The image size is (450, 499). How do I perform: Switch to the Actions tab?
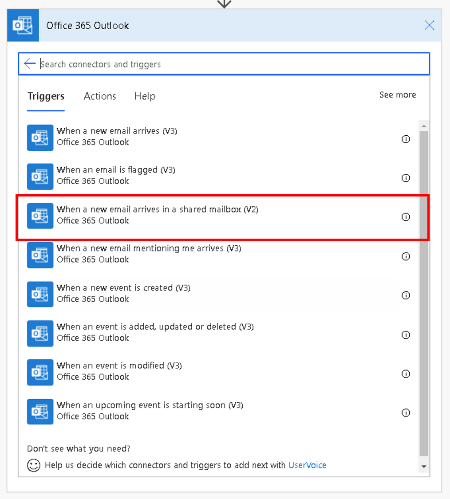click(100, 96)
